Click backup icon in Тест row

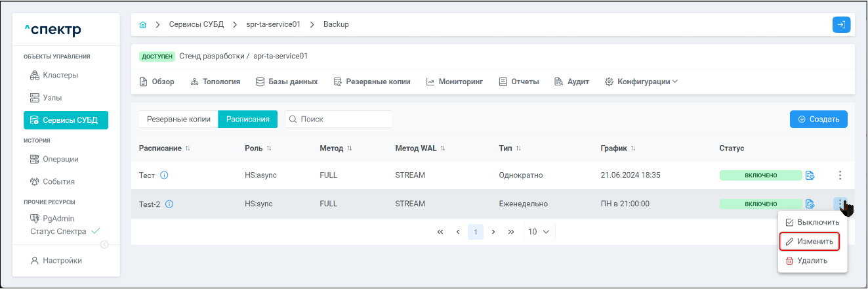(x=810, y=175)
